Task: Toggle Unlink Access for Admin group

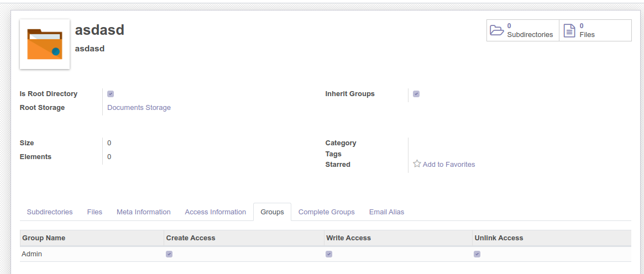Action: click(477, 254)
